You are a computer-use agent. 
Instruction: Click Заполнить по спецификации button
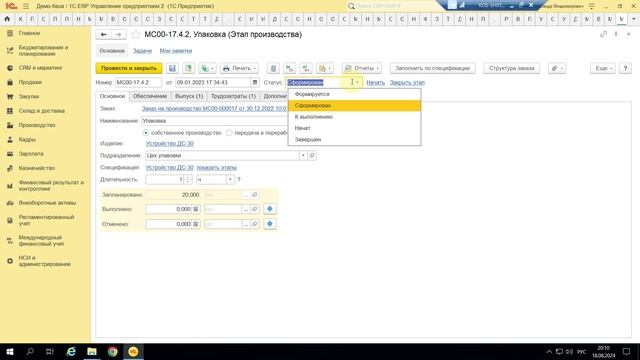432,68
